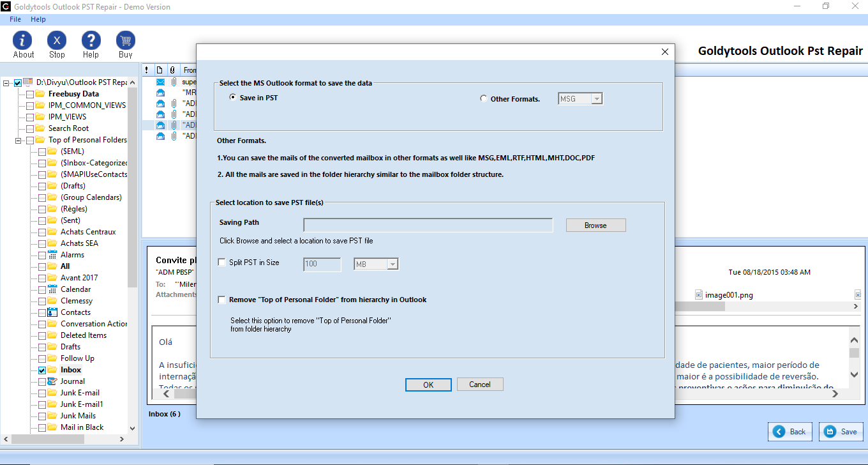Open the About toolbar icon

[23, 40]
